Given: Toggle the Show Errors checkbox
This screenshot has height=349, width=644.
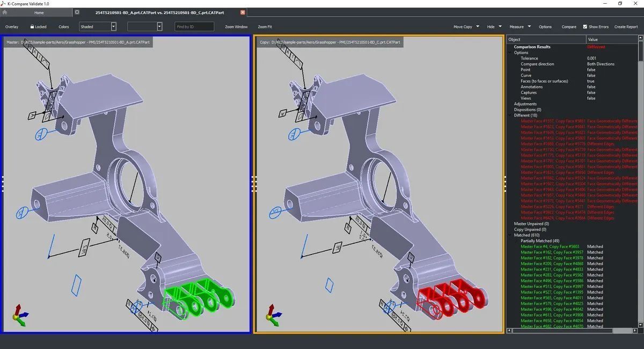Looking at the screenshot, I should 585,26.
